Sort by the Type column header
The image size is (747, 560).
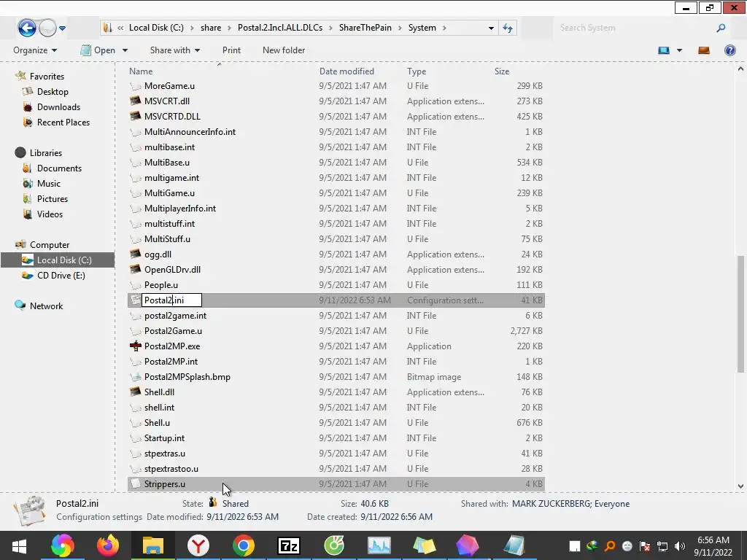tap(417, 71)
